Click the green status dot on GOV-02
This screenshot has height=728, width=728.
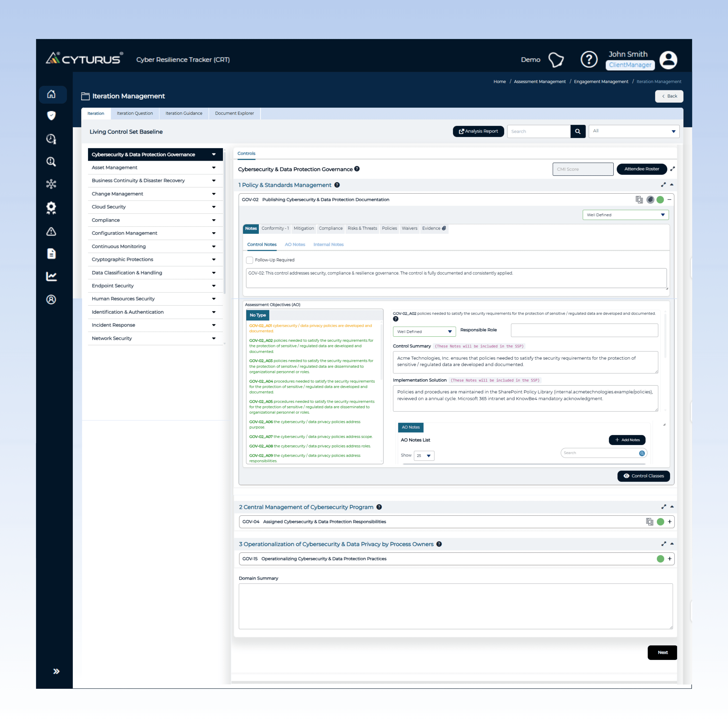point(660,200)
